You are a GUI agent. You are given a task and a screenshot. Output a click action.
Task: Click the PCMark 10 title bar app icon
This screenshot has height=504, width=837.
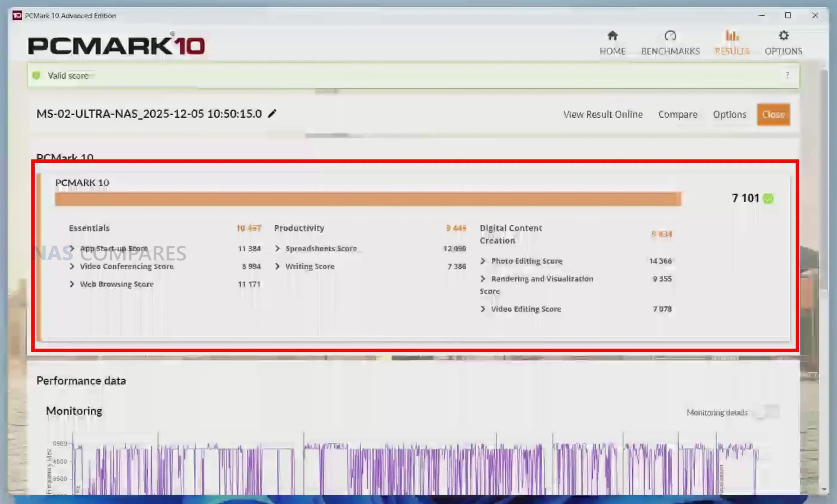coord(17,16)
